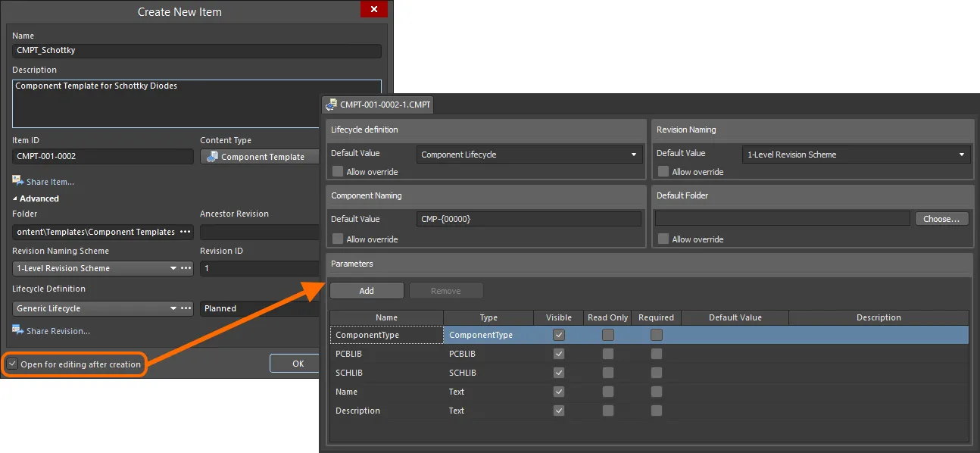Click the Remove parameter button
Image resolution: width=980 pixels, height=453 pixels.
pos(446,291)
